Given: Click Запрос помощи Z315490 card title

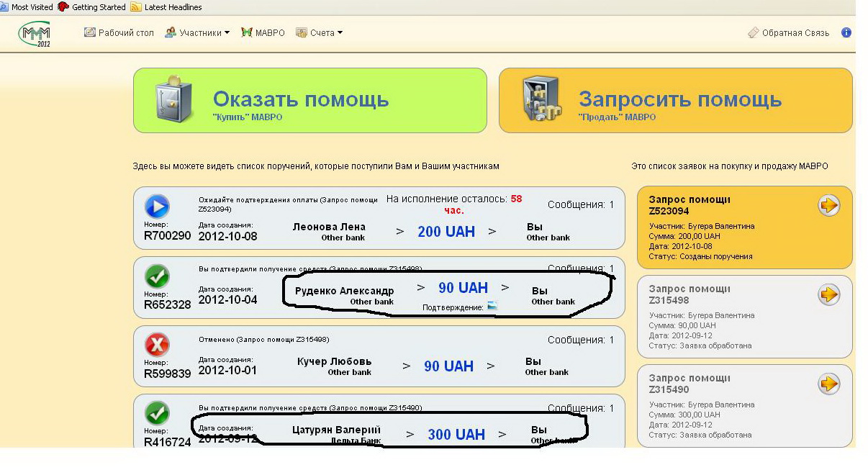Looking at the screenshot, I should pyautogui.click(x=690, y=384).
